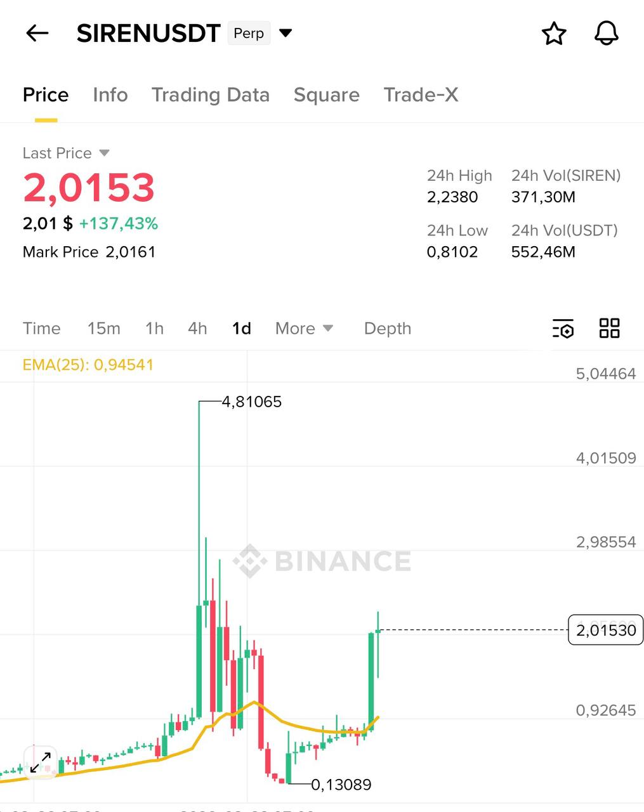Add SIRENUSDT to favorites with star

[554, 33]
